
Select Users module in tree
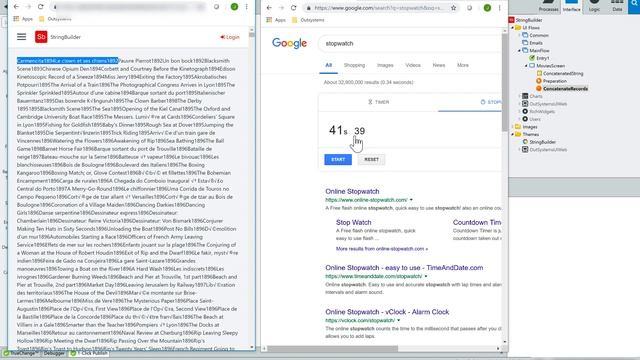point(532,119)
